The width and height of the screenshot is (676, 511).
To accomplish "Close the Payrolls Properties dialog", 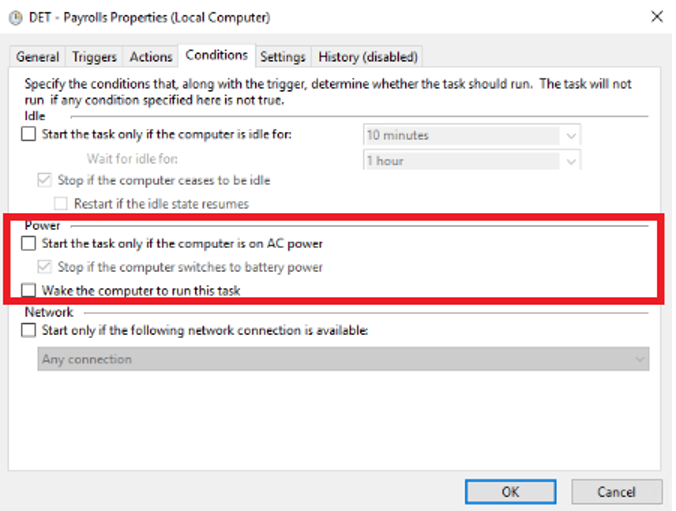I will [656, 17].
